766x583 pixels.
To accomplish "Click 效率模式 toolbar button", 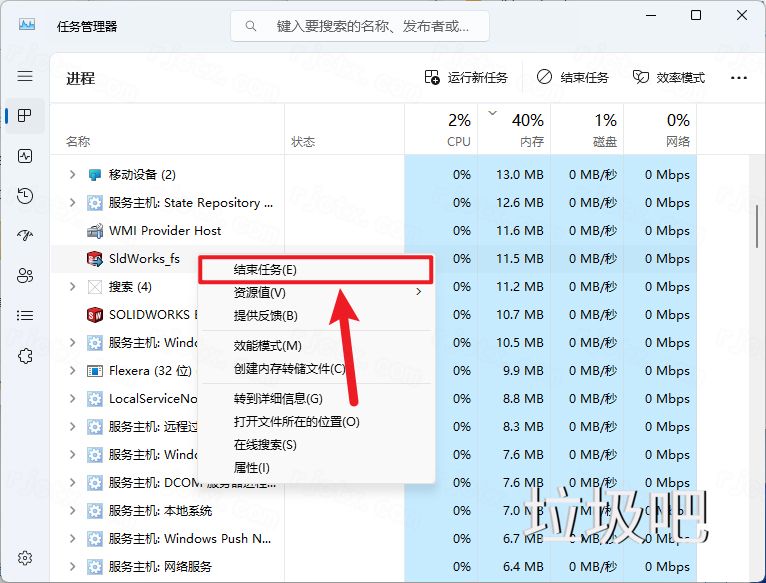I will [668, 77].
